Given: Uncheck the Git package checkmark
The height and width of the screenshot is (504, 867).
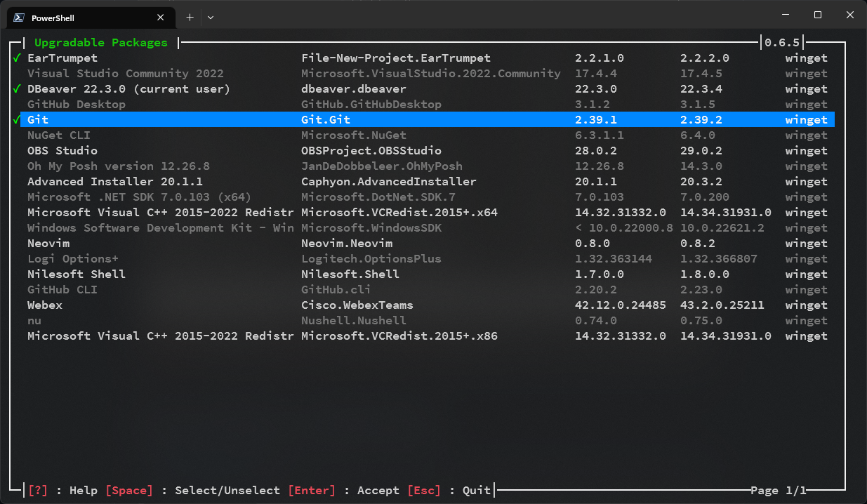Looking at the screenshot, I should tap(17, 120).
